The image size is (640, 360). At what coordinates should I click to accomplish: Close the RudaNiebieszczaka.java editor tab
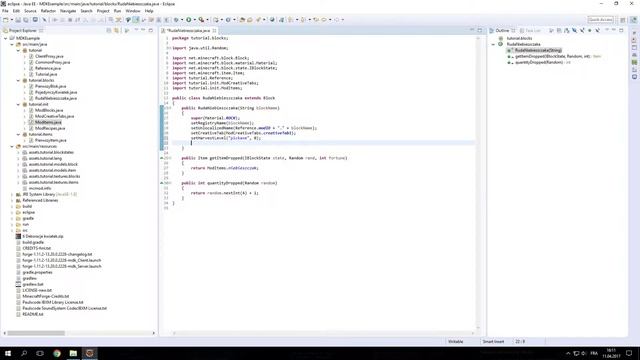coord(214,31)
